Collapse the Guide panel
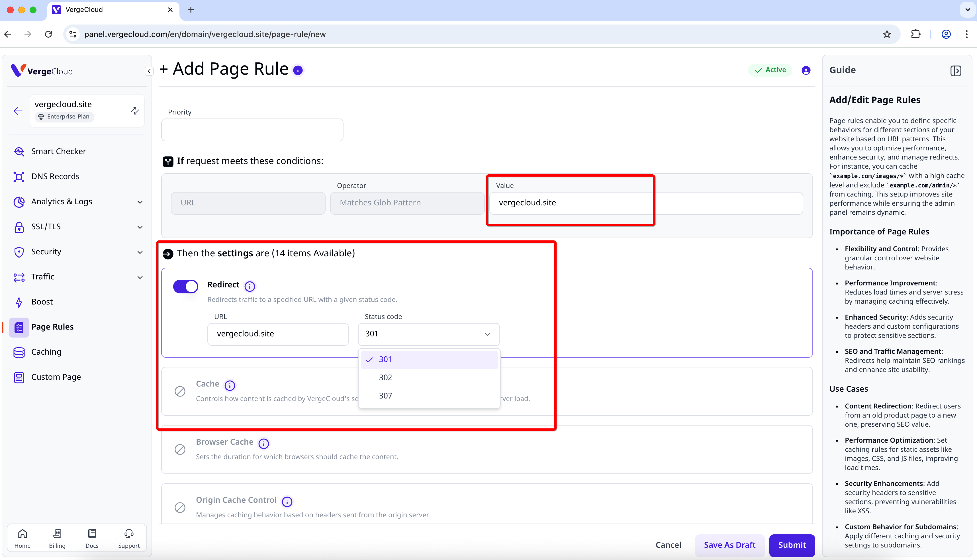Screen dimensions: 977x560 coord(955,71)
